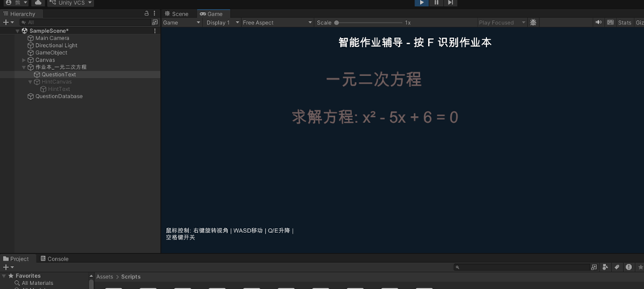Toggle the keyboard shortcuts icon
644x289 pixels.
click(610, 22)
